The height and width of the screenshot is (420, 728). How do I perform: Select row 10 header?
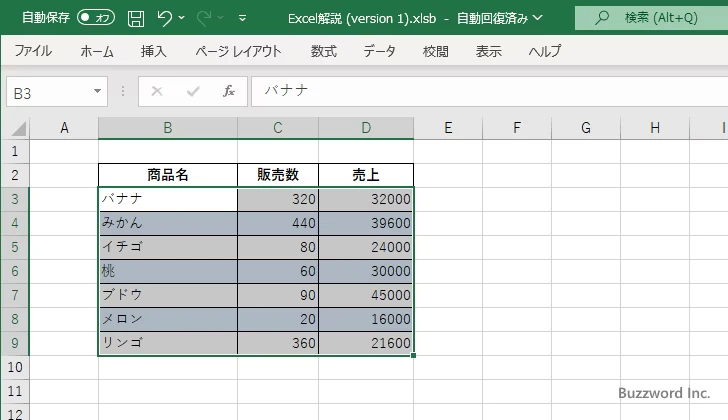point(15,367)
